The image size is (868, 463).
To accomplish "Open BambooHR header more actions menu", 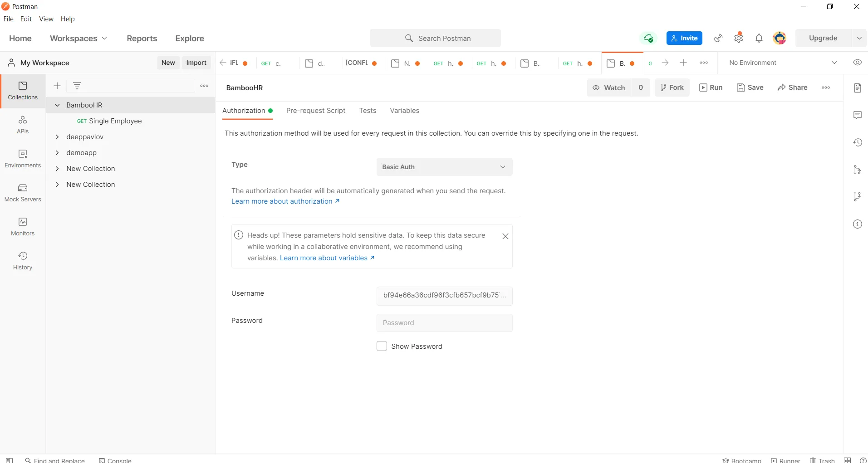I will coord(826,88).
